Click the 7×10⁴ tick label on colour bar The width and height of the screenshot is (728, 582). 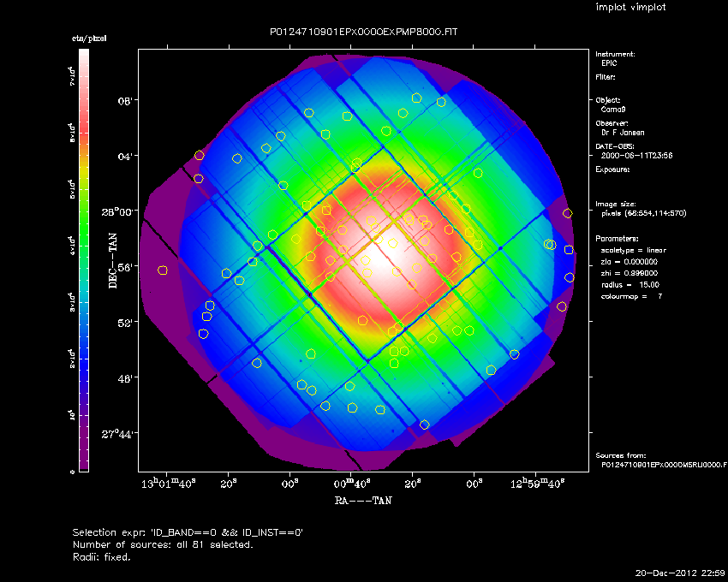point(71,76)
